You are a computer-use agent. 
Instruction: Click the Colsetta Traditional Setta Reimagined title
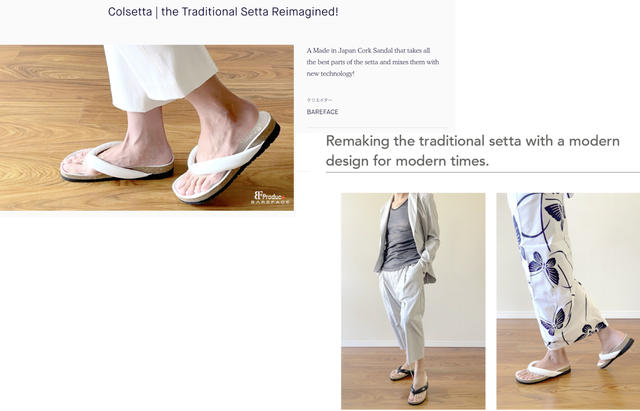coord(223,12)
